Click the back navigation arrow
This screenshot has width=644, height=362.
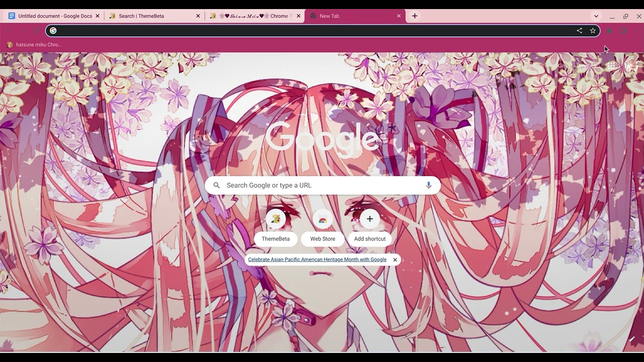tap(10, 31)
